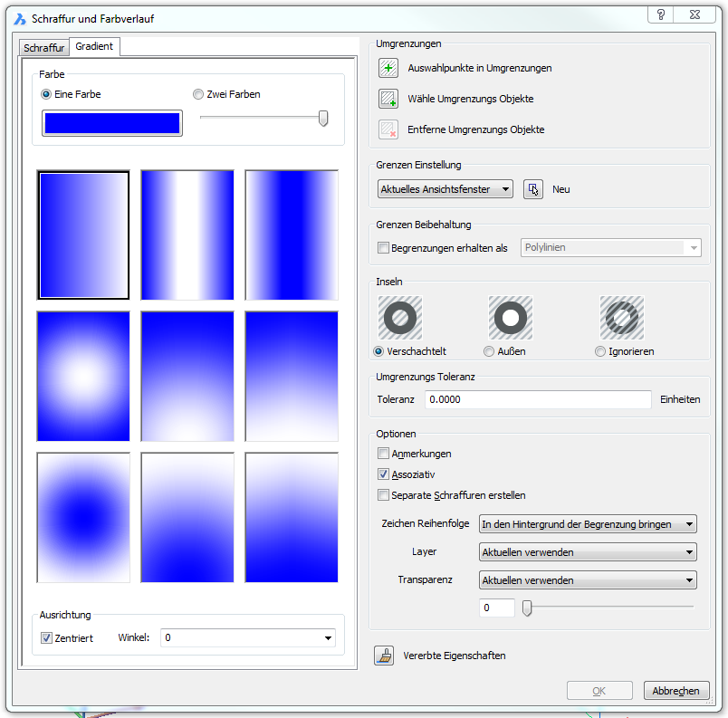The height and width of the screenshot is (718, 728).
Task: Open help with the question mark button
Action: click(x=661, y=14)
